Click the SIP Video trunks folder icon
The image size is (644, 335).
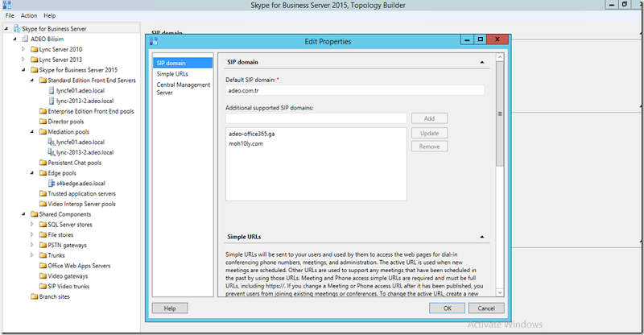pyautogui.click(x=43, y=286)
